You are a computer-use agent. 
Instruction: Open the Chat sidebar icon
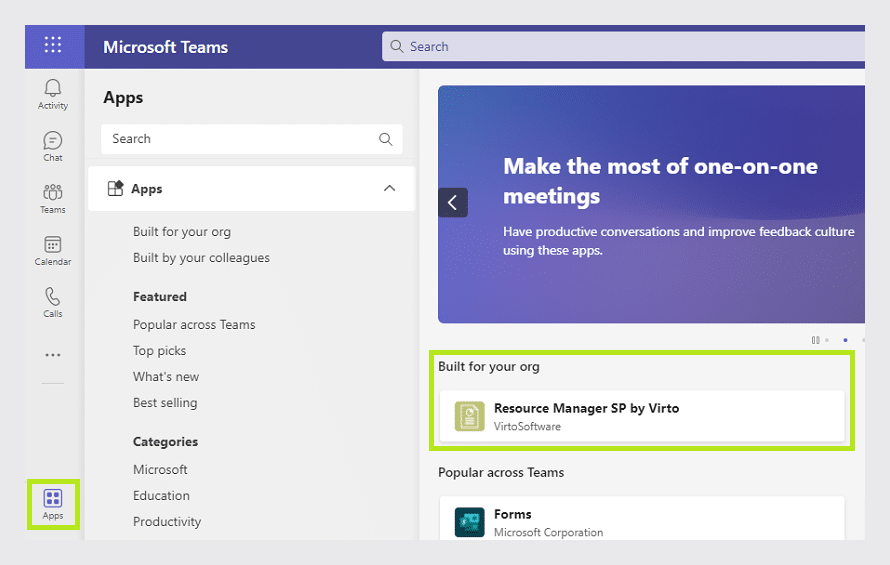click(x=53, y=146)
